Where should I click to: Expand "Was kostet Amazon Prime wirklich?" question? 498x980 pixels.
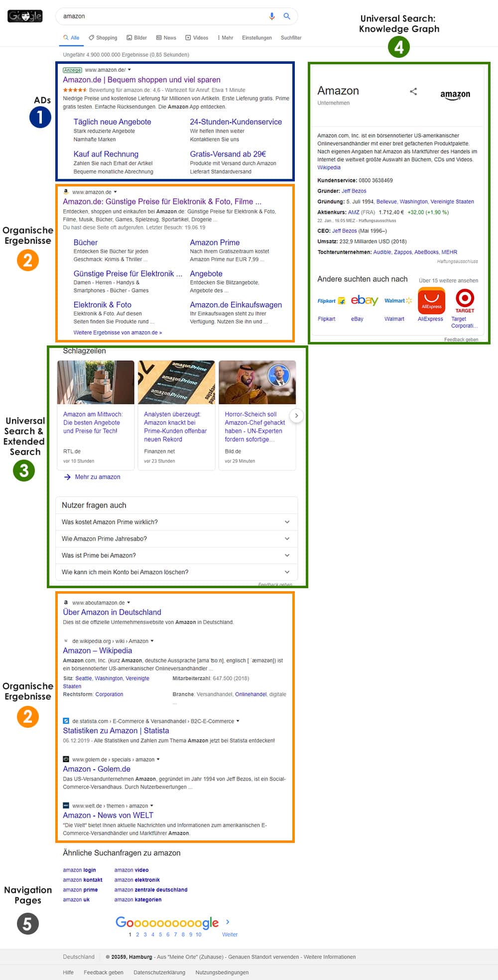pyautogui.click(x=287, y=522)
